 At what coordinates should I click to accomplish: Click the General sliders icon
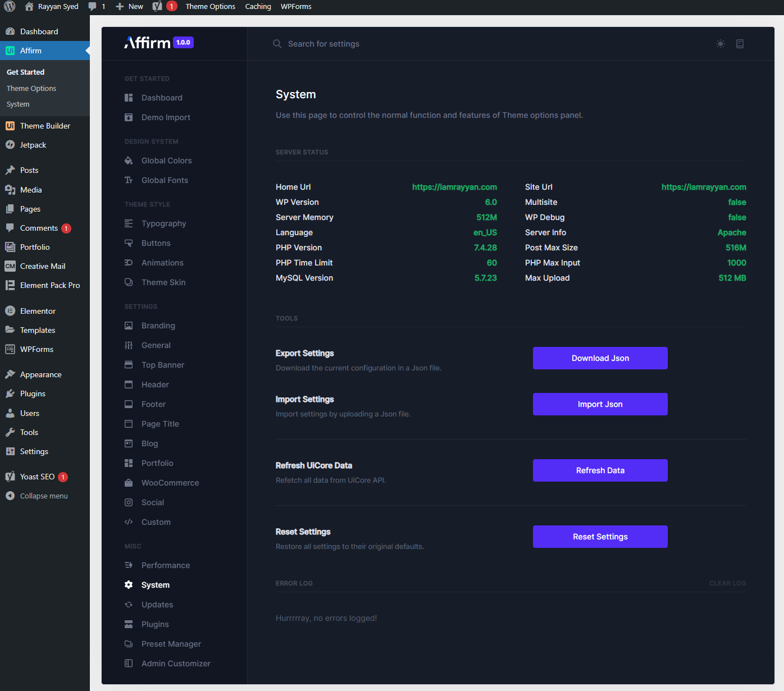[x=129, y=345]
